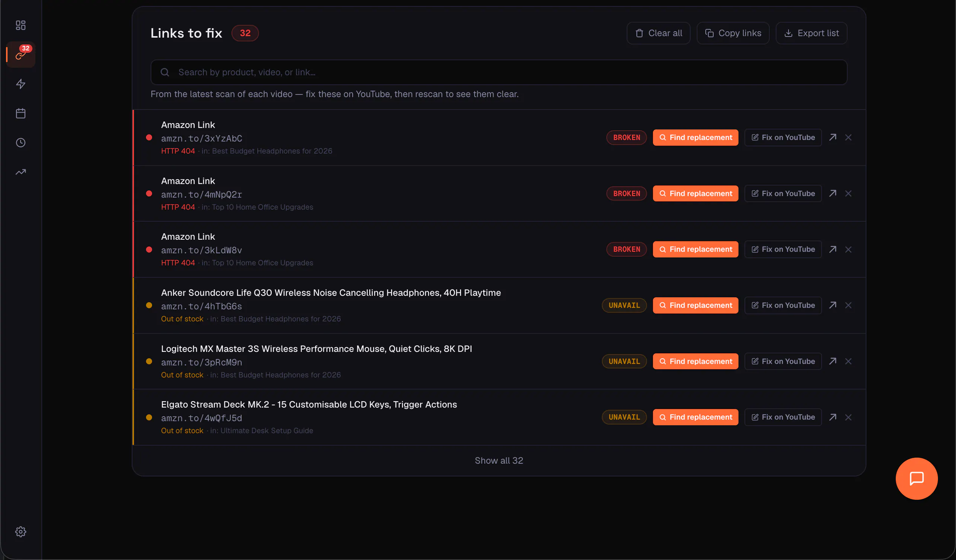Select the amzn.to/3pRcM9n URL text
956x560 pixels.
(201, 362)
